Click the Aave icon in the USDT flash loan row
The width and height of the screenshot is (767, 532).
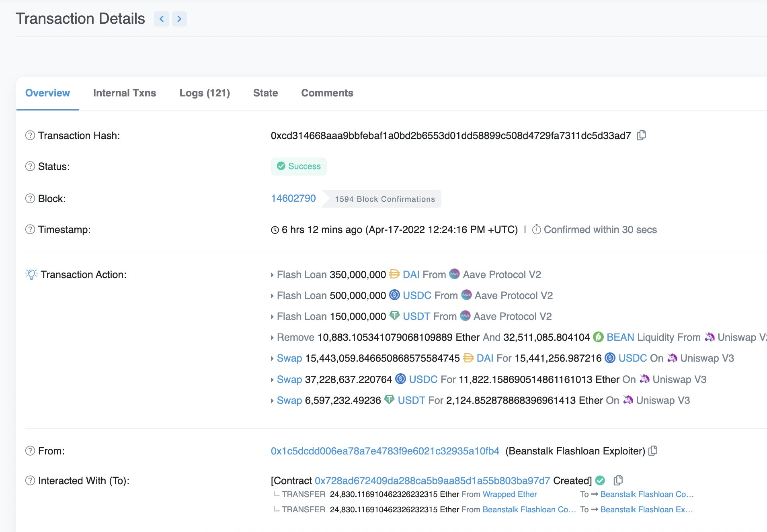[465, 316]
